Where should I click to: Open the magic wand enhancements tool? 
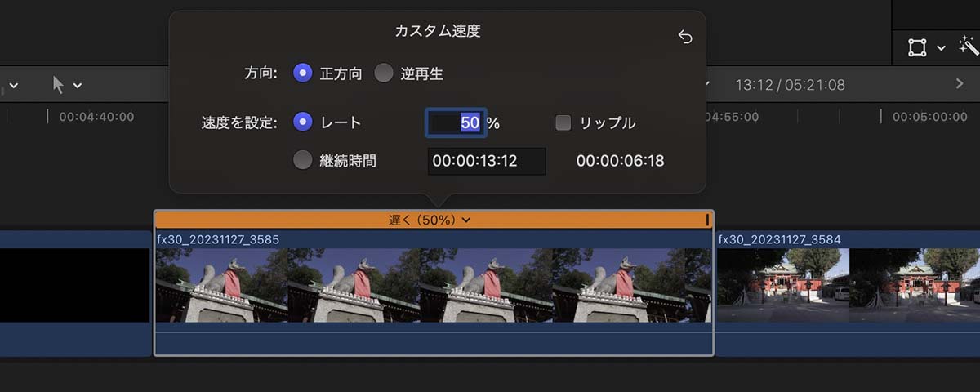click(x=969, y=47)
